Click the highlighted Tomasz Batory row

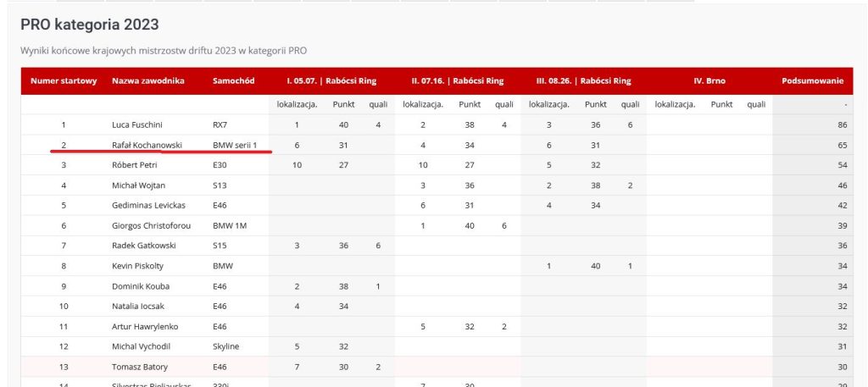[140, 367]
